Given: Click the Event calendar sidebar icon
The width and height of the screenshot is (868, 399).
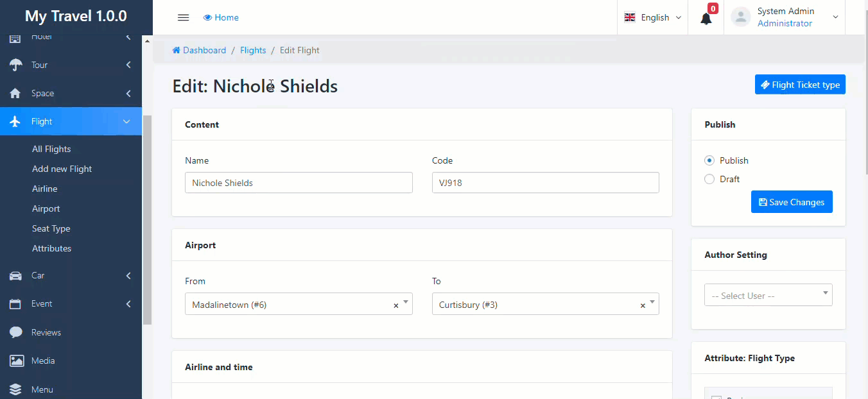Looking at the screenshot, I should [x=15, y=304].
